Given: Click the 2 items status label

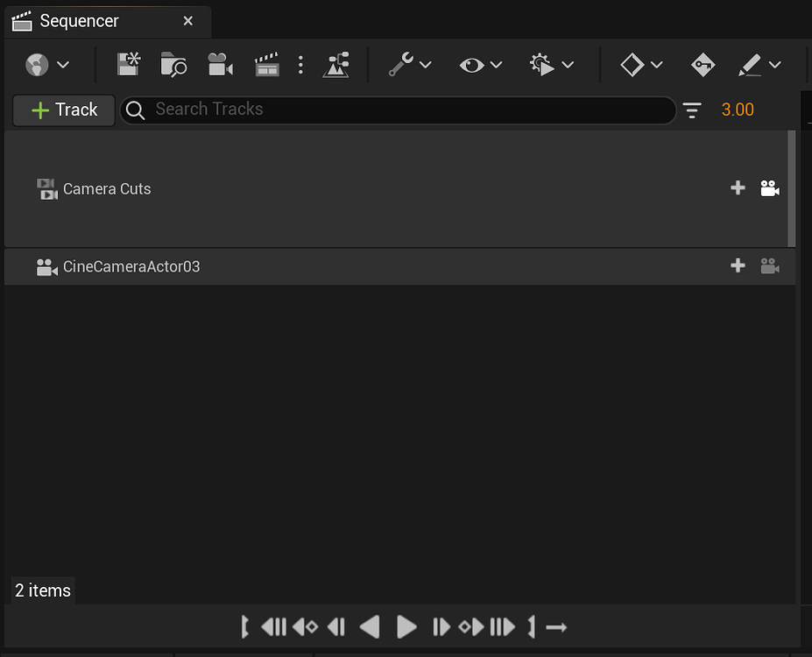Looking at the screenshot, I should (43, 590).
